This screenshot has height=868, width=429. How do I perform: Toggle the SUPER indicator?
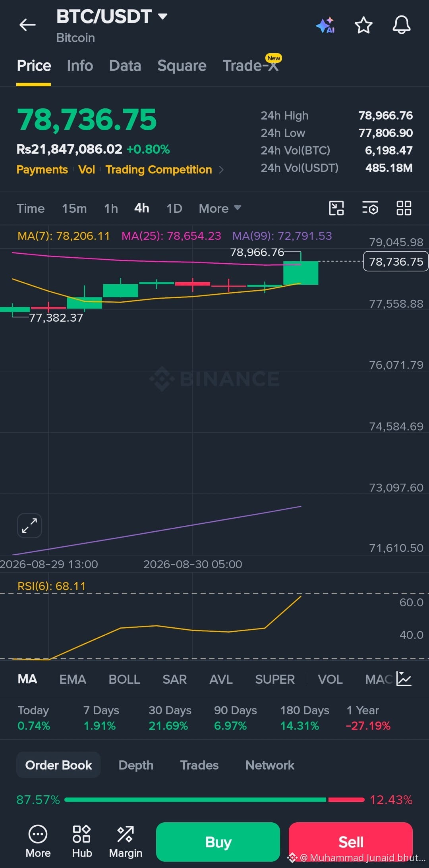click(275, 679)
